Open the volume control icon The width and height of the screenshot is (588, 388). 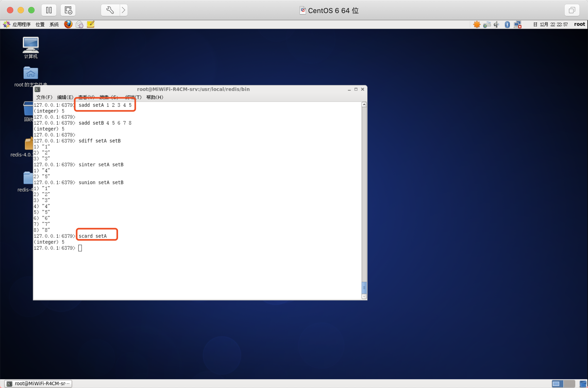coord(496,24)
